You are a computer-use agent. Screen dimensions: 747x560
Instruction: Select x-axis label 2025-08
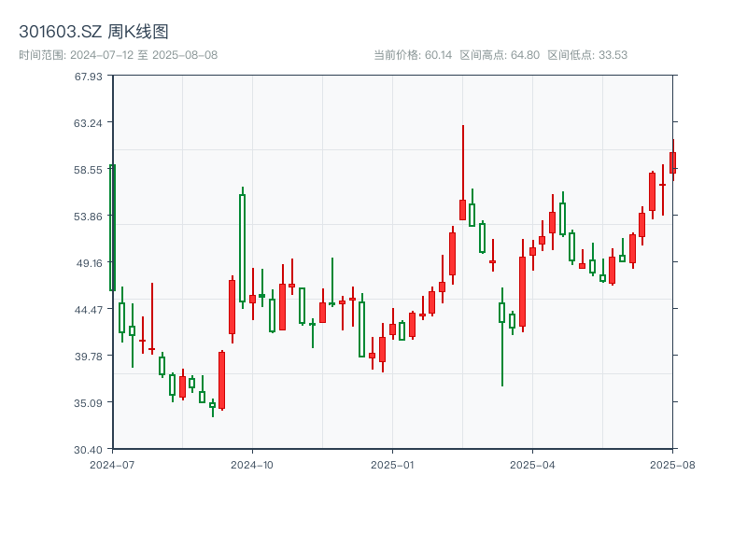click(672, 465)
